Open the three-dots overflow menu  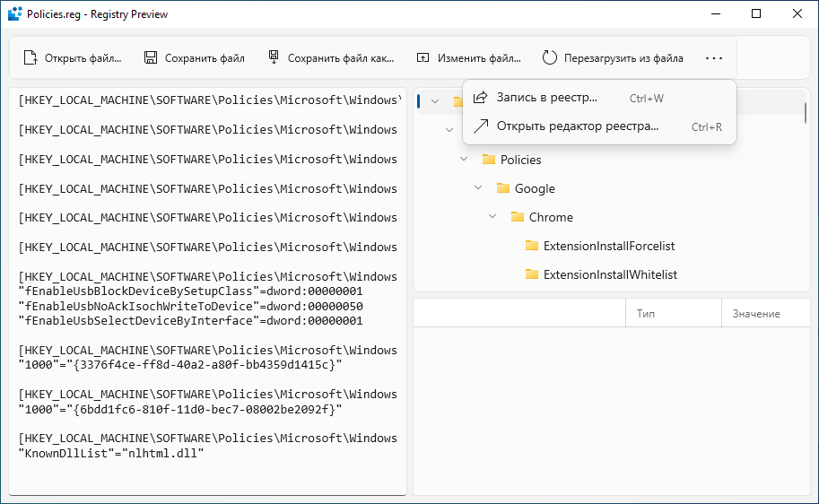click(x=713, y=58)
